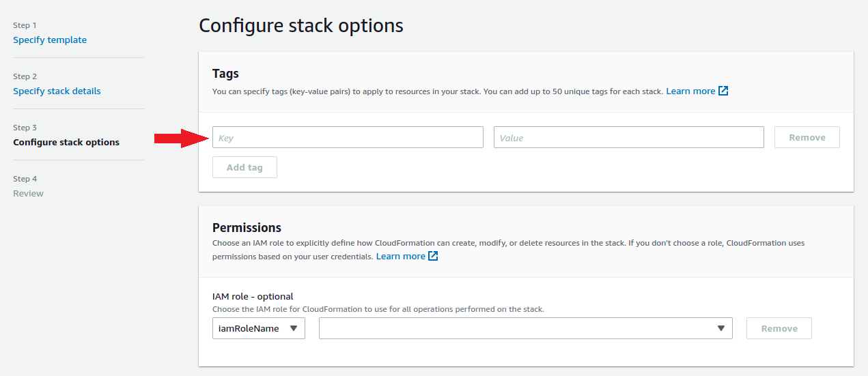Image resolution: width=868 pixels, height=376 pixels.
Task: Open Learn more link for Tags
Action: tap(690, 91)
